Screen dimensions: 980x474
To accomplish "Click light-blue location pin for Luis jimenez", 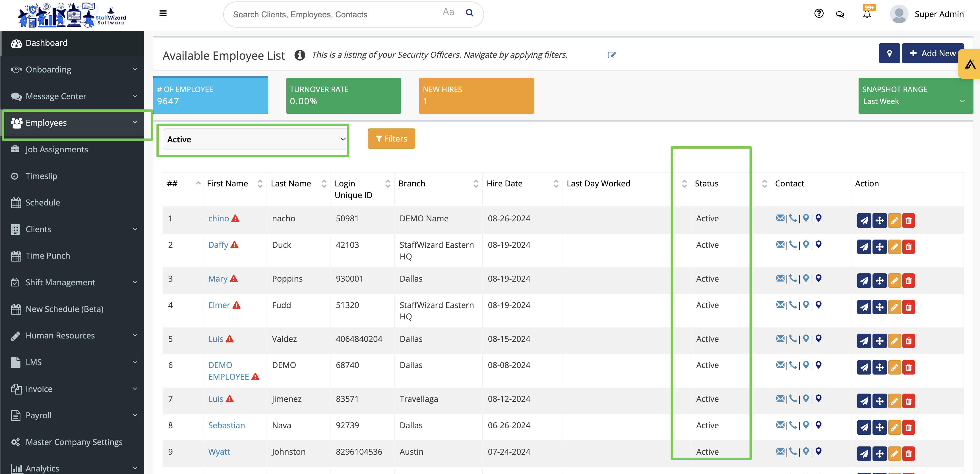I will click(806, 398).
